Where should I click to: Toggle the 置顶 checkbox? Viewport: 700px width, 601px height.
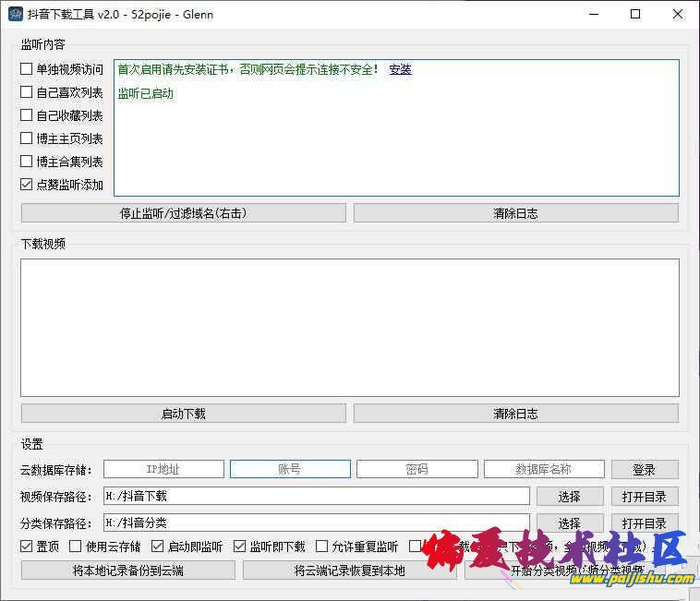point(27,547)
